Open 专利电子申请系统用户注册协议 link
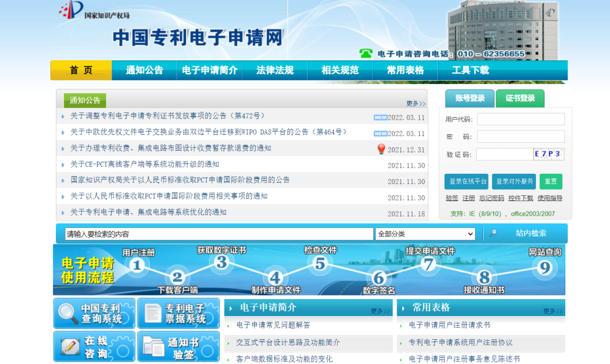 click(460, 343)
